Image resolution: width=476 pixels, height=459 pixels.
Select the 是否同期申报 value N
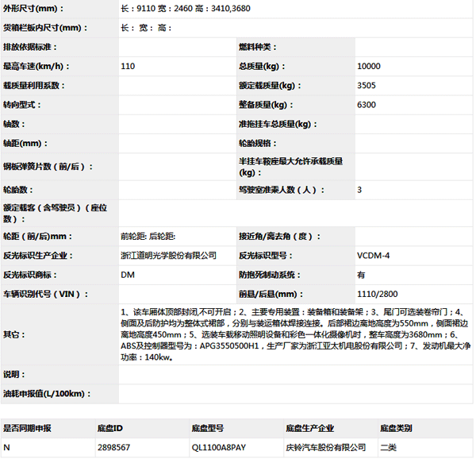(x=6, y=448)
